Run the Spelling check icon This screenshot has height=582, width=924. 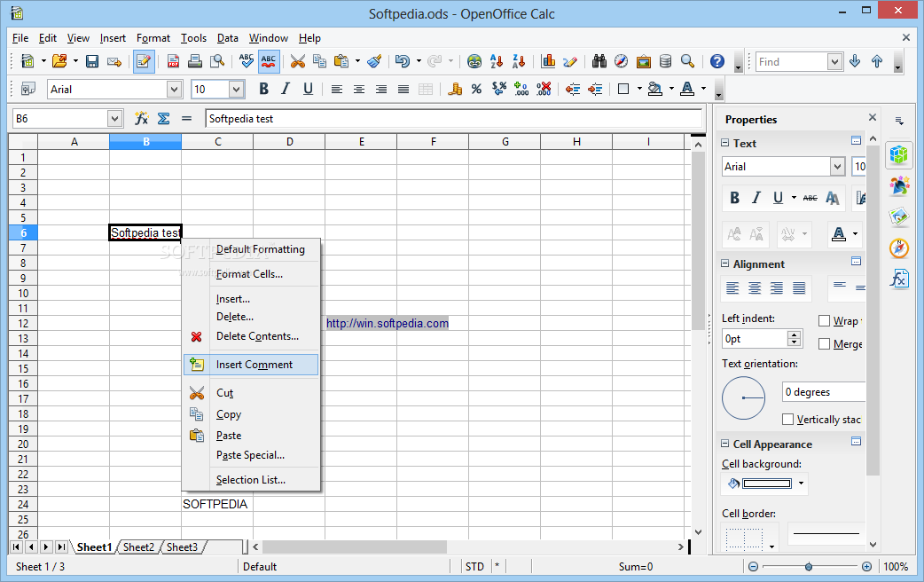click(247, 61)
